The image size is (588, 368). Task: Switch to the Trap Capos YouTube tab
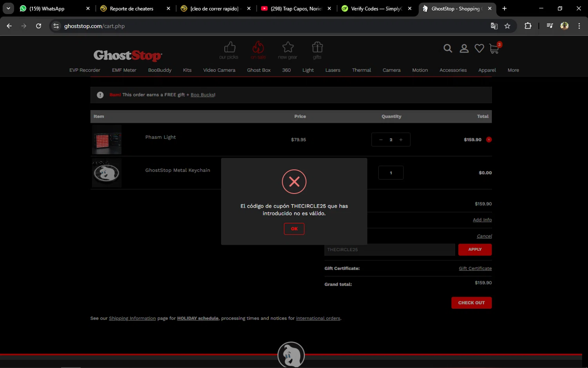click(x=296, y=8)
